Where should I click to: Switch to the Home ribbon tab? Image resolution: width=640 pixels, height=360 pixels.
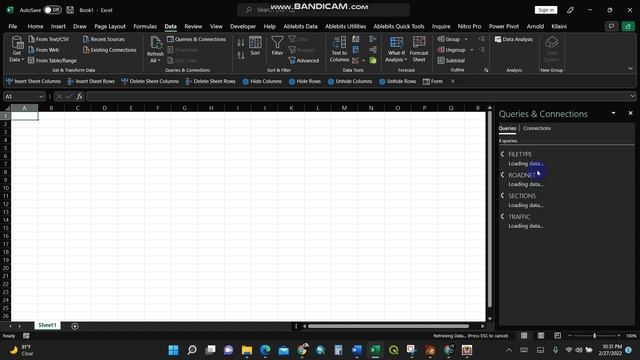(x=36, y=26)
